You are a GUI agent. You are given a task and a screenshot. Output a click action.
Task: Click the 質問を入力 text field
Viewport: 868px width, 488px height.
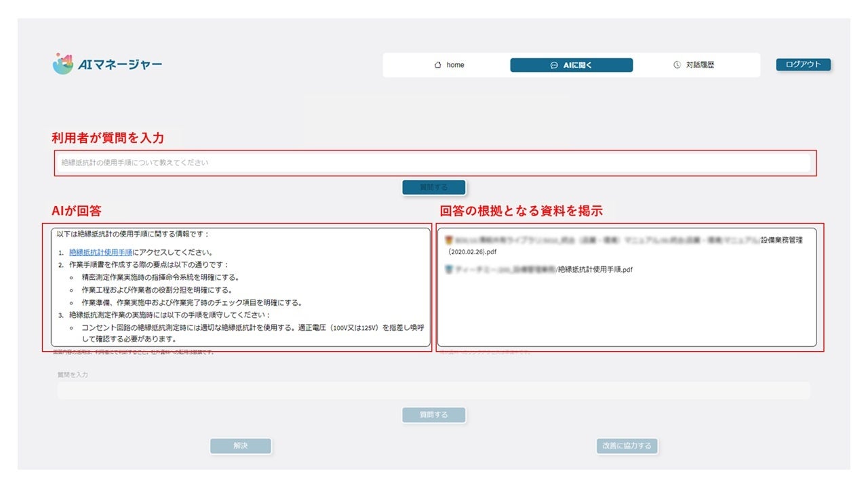coord(434,390)
